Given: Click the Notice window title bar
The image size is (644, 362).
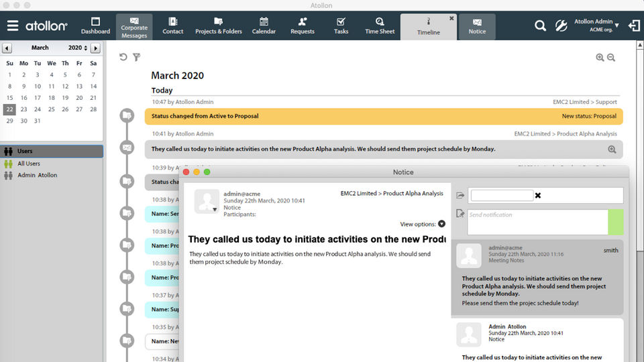Looking at the screenshot, I should point(403,172).
